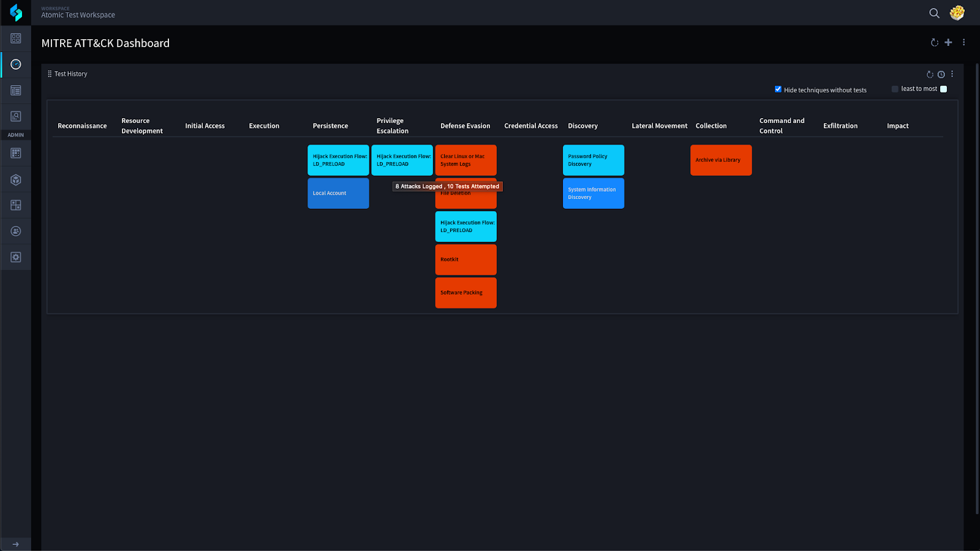
Task: Open the settings gear icon in the sidebar
Action: point(16,257)
